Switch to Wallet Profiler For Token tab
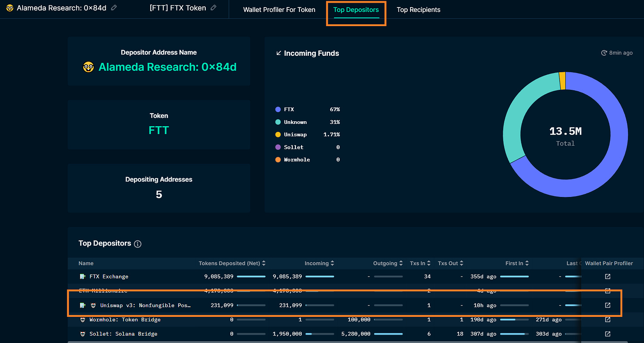This screenshot has width=644, height=343. (279, 10)
